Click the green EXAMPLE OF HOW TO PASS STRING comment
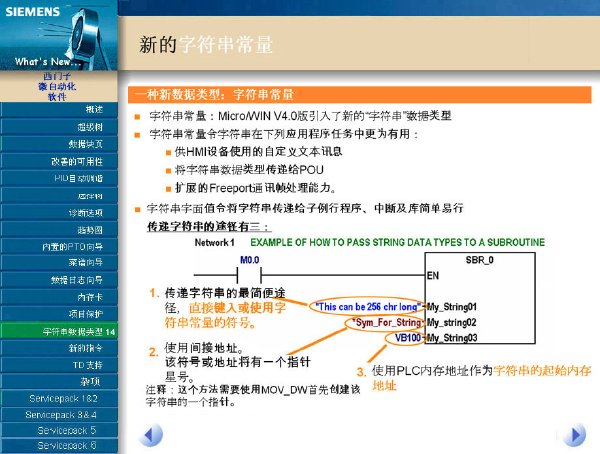The height and width of the screenshot is (454, 600). [x=398, y=242]
